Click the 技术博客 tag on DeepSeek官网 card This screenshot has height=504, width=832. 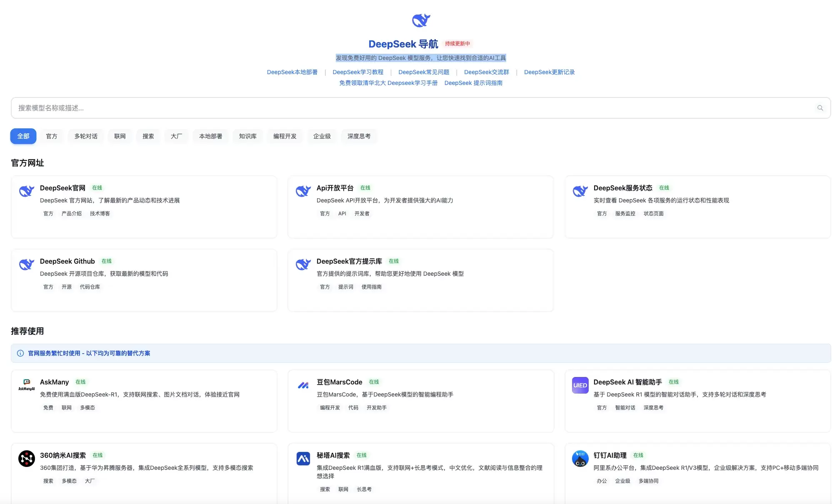point(100,214)
